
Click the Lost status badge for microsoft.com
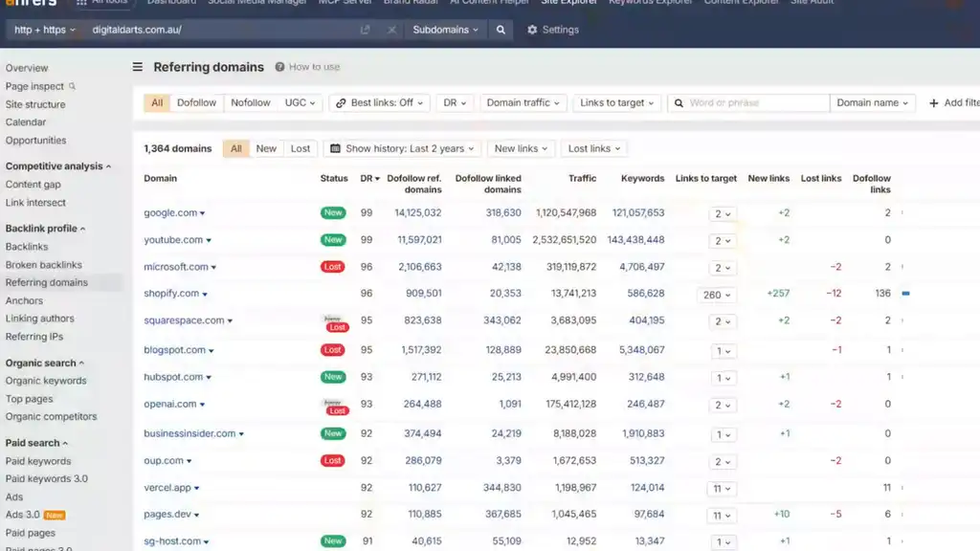[332, 267]
